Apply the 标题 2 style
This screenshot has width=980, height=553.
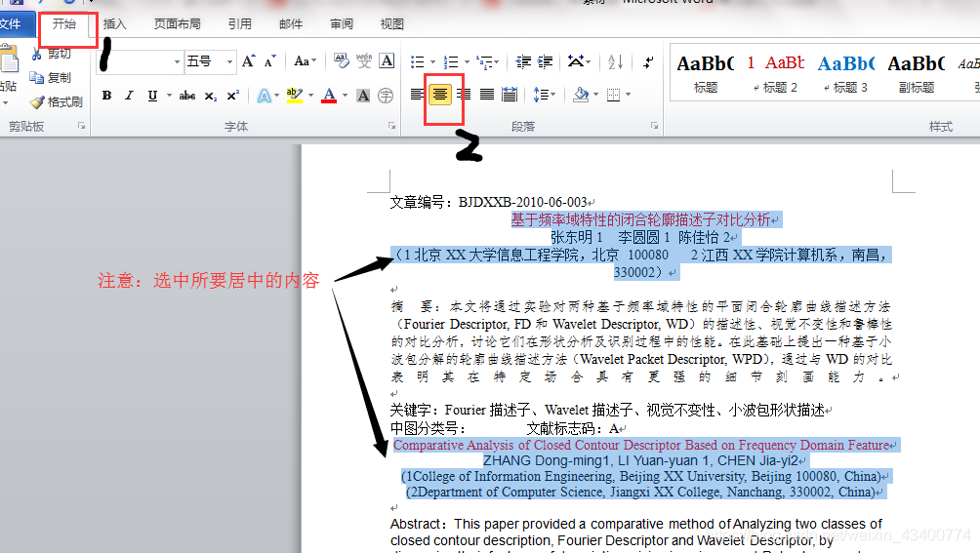[775, 74]
